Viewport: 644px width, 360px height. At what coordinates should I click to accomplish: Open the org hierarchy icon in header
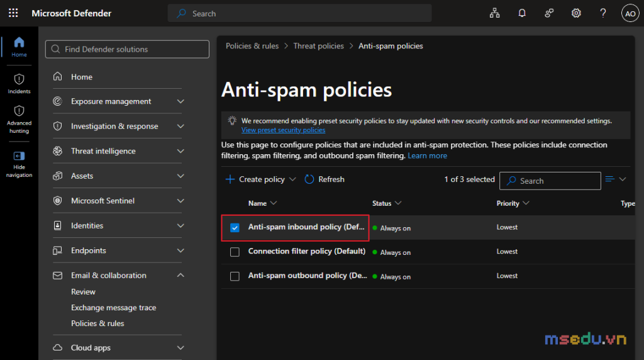494,13
